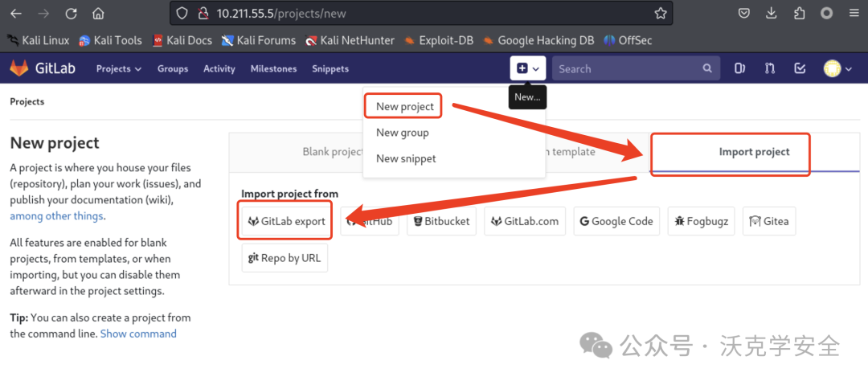Select Bitbucket import option
This screenshot has width=868, height=381.
pos(442,222)
